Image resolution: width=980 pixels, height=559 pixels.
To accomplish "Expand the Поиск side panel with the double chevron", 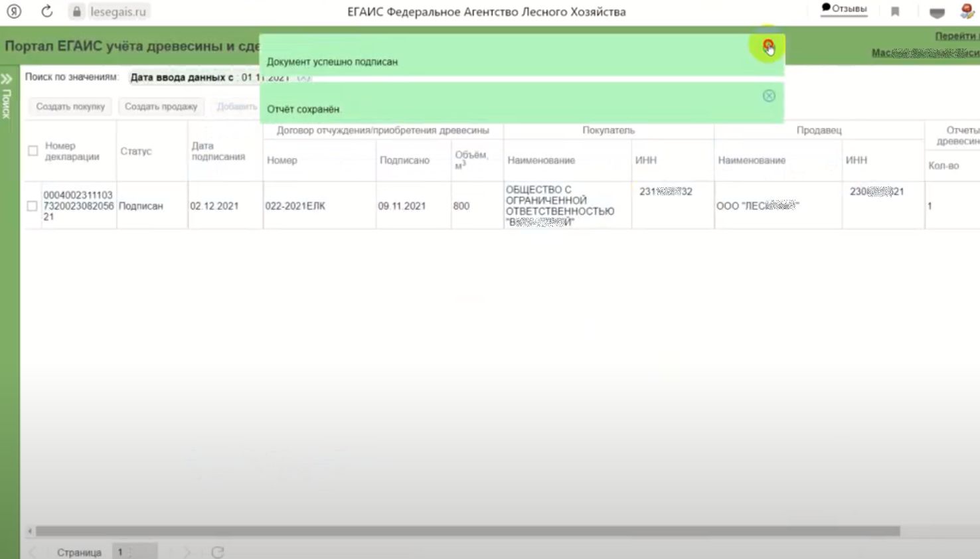I will 7,79.
